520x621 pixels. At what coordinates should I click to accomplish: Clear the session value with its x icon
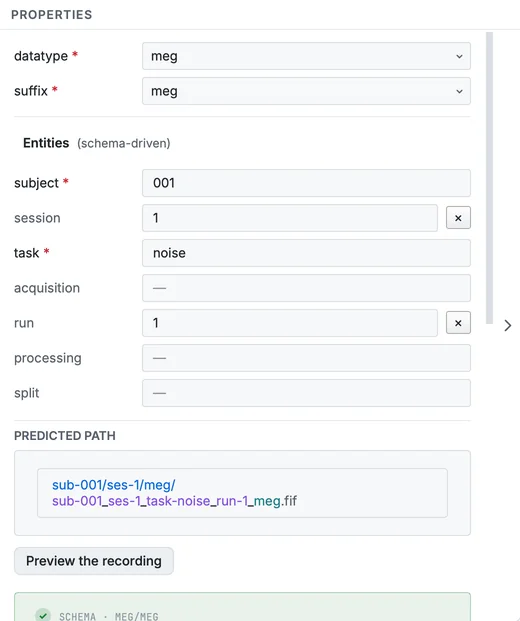point(458,218)
